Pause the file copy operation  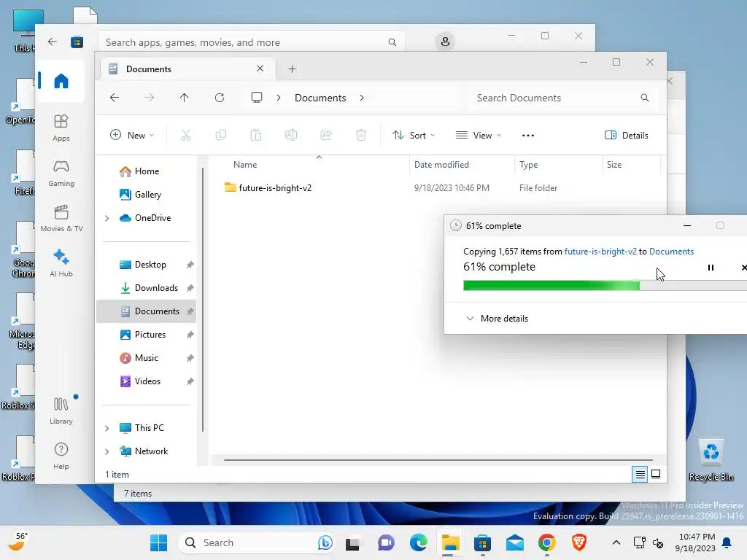click(711, 268)
